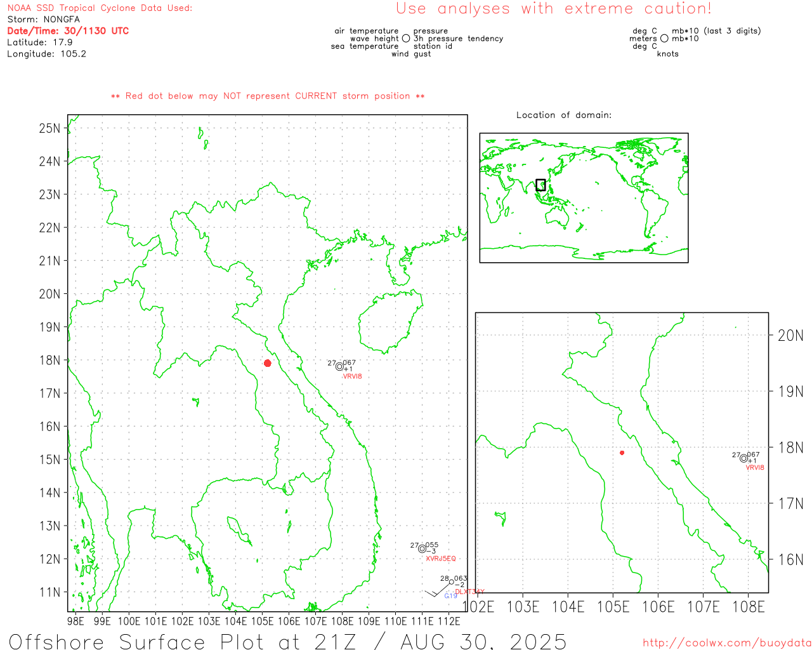Viewport: 812px width, 650px height.
Task: Click the 'sea temperature' legend label
Action: (x=365, y=46)
